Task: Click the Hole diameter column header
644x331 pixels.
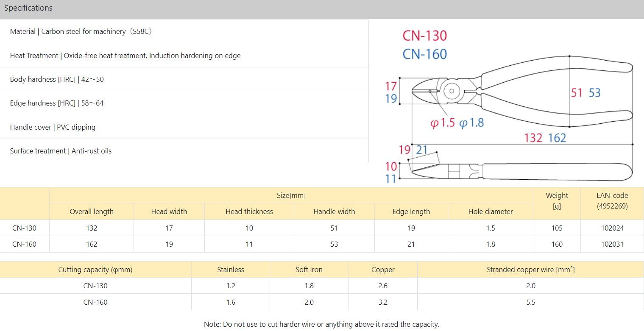Action: click(x=491, y=211)
